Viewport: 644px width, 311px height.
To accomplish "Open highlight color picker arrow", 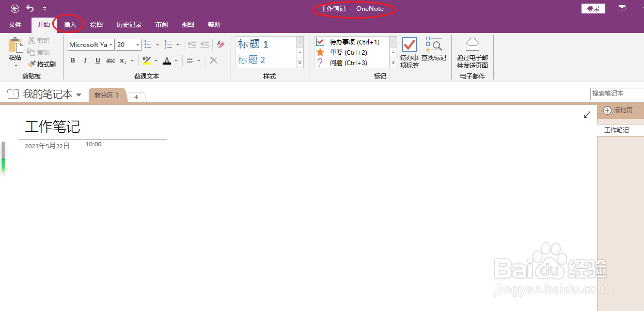I will click(x=156, y=60).
